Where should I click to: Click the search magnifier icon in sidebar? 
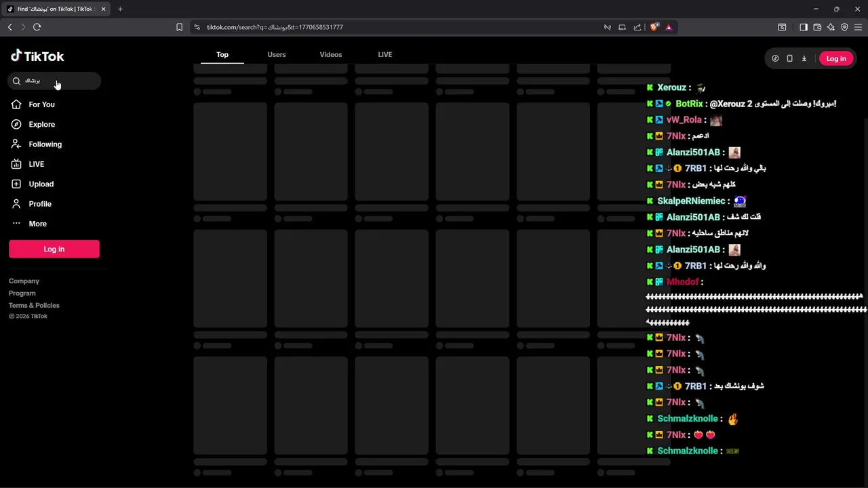click(17, 81)
